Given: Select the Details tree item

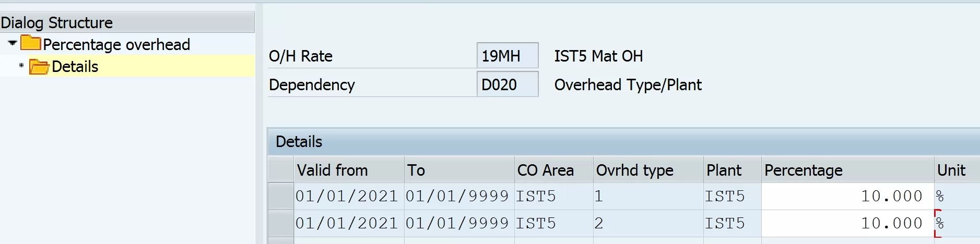Looking at the screenshot, I should [x=75, y=67].
